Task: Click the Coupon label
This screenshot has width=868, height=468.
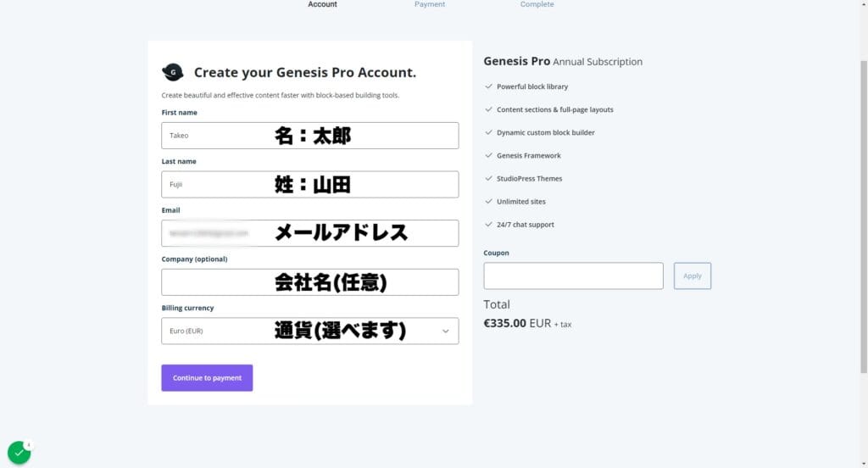Action: [x=496, y=253]
